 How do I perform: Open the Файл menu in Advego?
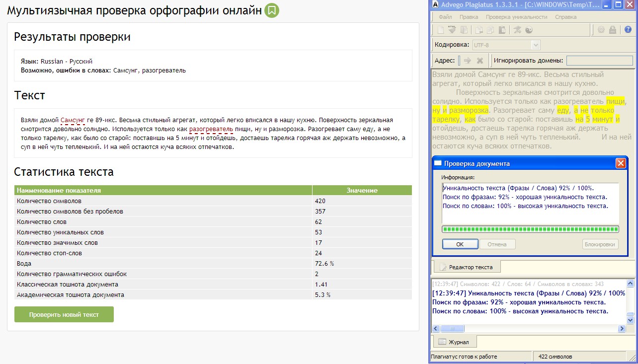445,17
